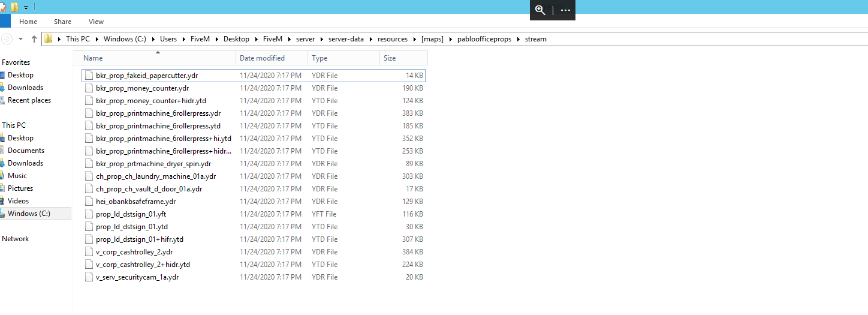Click the zoom magnifier icon
Screen dimensions: 868x315
pos(540,10)
